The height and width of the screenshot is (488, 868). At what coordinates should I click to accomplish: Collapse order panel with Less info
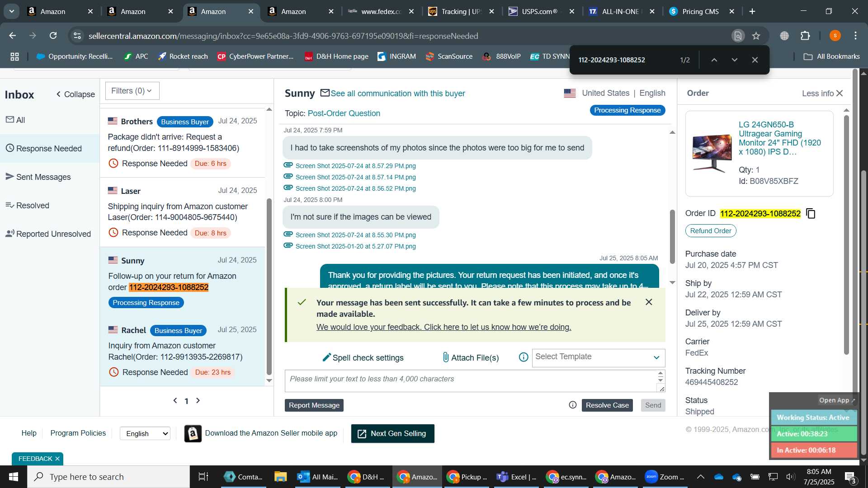click(x=822, y=93)
